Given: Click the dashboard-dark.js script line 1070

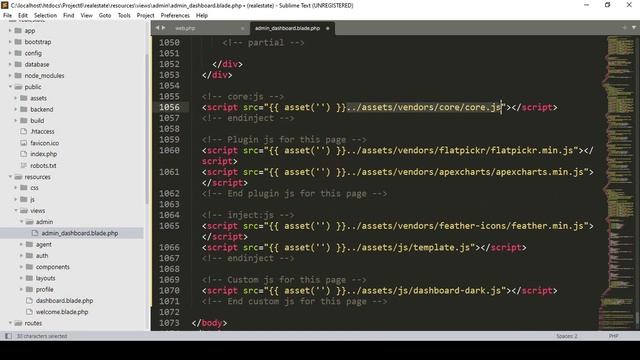Looking at the screenshot, I should coord(380,291).
